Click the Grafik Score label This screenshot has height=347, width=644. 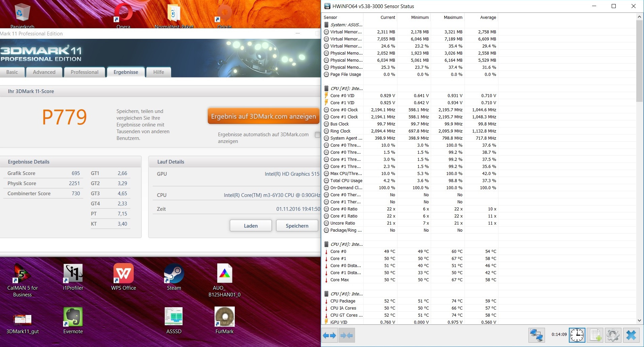[x=21, y=173]
